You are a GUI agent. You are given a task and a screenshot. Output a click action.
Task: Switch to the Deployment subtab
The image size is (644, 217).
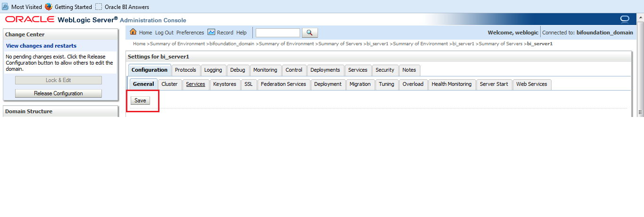coord(328,84)
